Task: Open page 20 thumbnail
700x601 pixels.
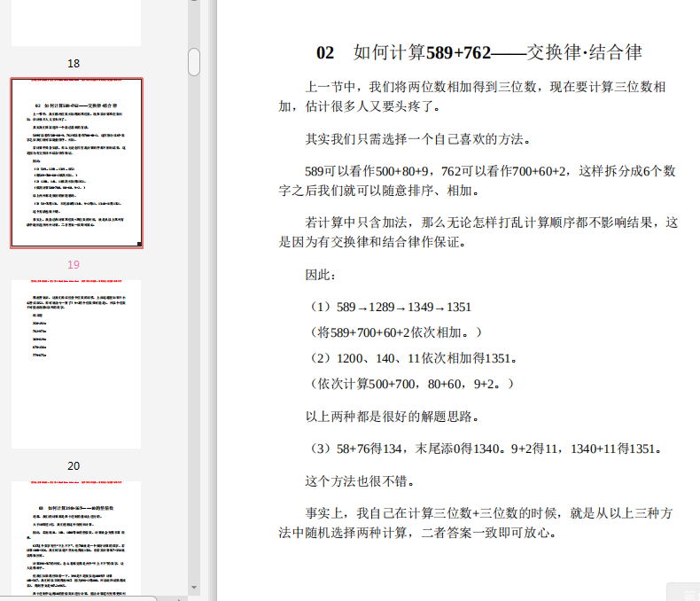Action: pyautogui.click(x=76, y=364)
